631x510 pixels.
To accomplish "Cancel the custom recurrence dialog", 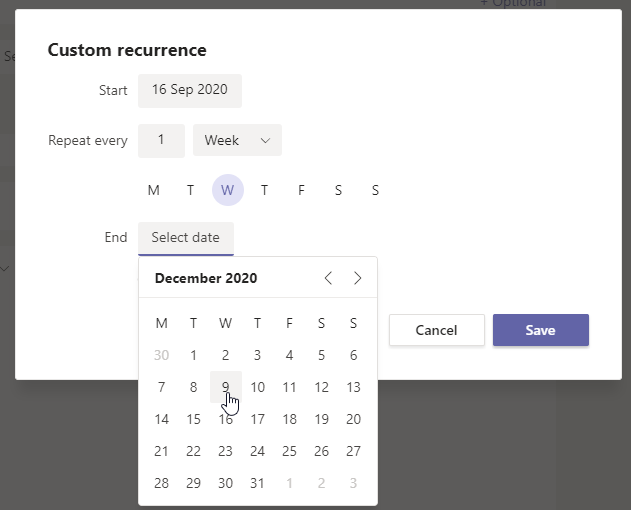I will point(436,330).
